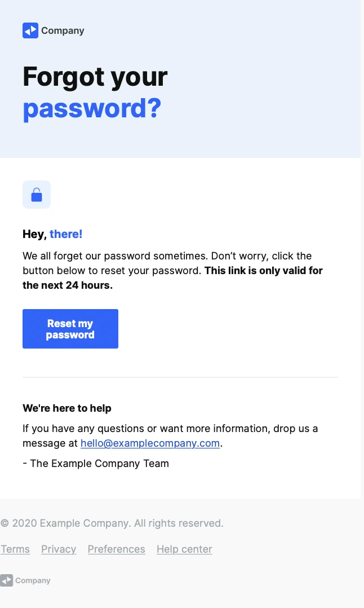
Task: Click the gray footer Company logo icon
Action: coord(6,580)
